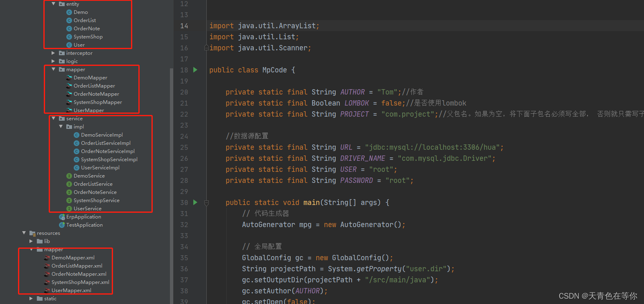Click the OrderListServiceImpl class icon
644x304 pixels.
(77, 143)
